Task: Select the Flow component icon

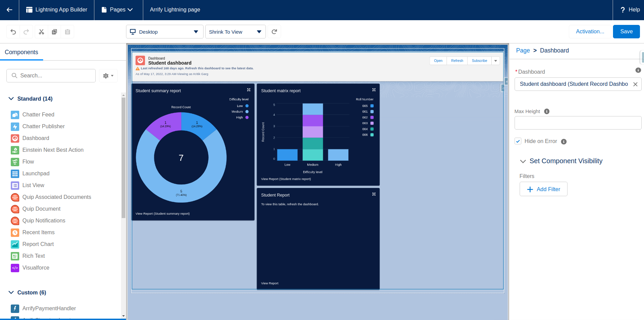Action: tap(15, 162)
